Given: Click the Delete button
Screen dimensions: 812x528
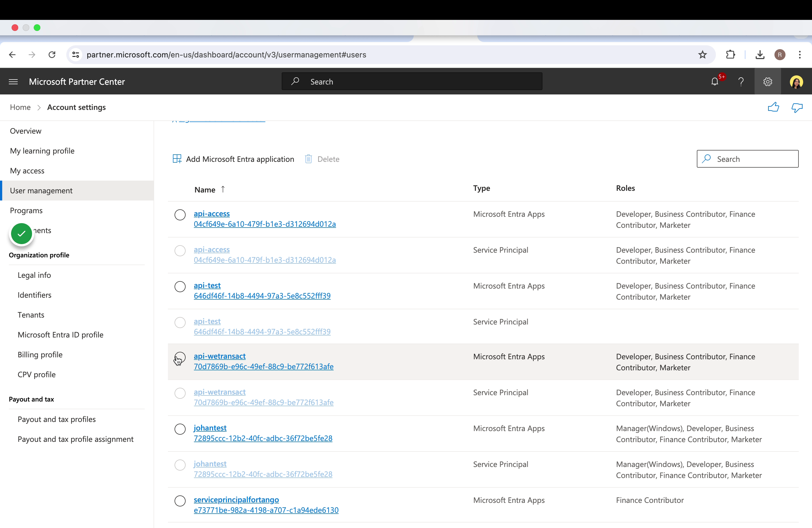Looking at the screenshot, I should [x=322, y=159].
